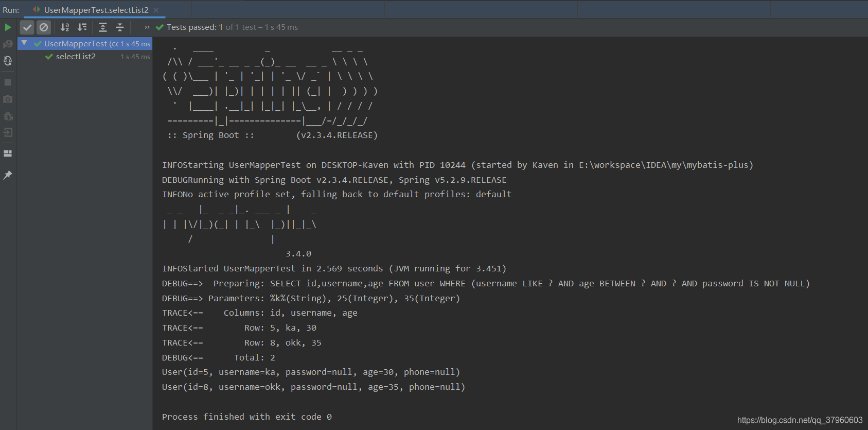Collapse all test tree nodes
The width and height of the screenshot is (868, 430).
[120, 27]
